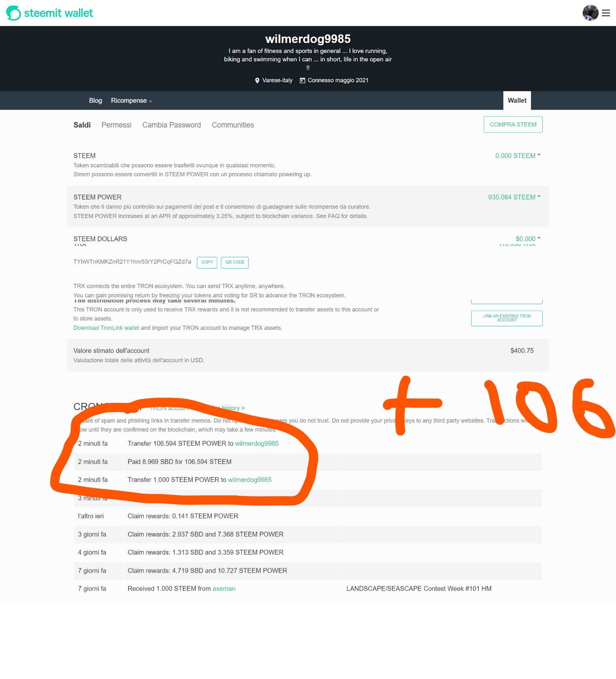Open the 0.000 STEEM balance dropdown
Image resolution: width=616 pixels, height=679 pixels.
518,156
